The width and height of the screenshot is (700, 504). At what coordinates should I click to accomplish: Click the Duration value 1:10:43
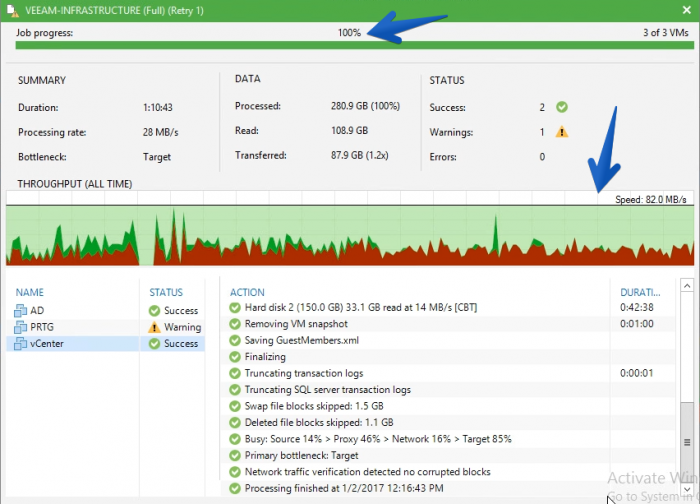click(x=158, y=108)
